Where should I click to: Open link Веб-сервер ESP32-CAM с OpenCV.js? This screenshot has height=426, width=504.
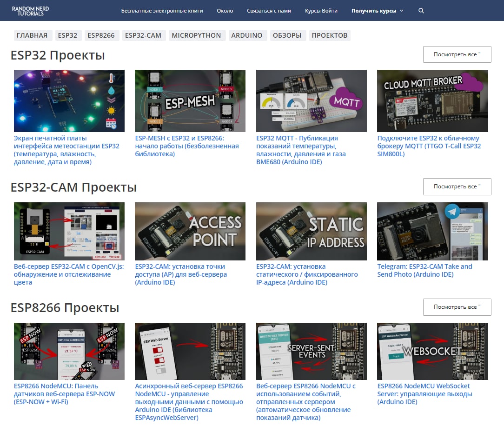point(69,274)
